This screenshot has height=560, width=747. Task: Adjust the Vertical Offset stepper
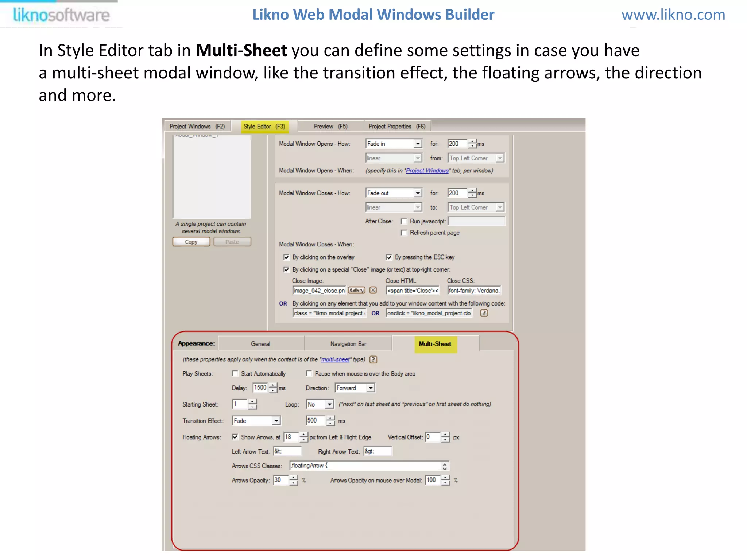coord(445,437)
